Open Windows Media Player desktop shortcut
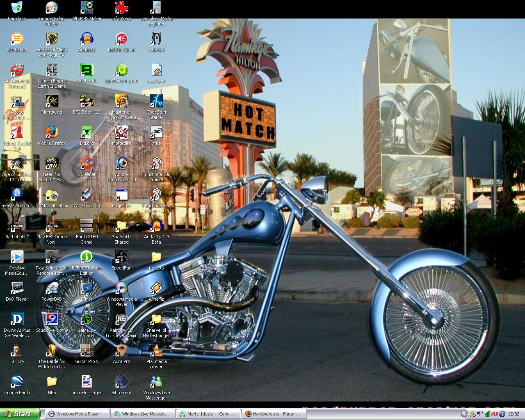Viewport: 525px width, 420px height. pyautogui.click(x=121, y=294)
